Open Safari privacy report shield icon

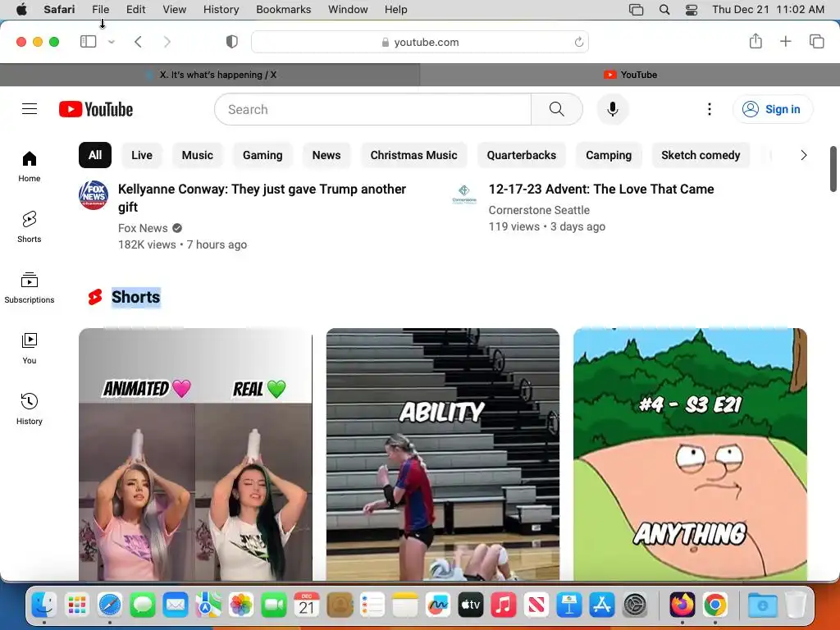click(232, 42)
